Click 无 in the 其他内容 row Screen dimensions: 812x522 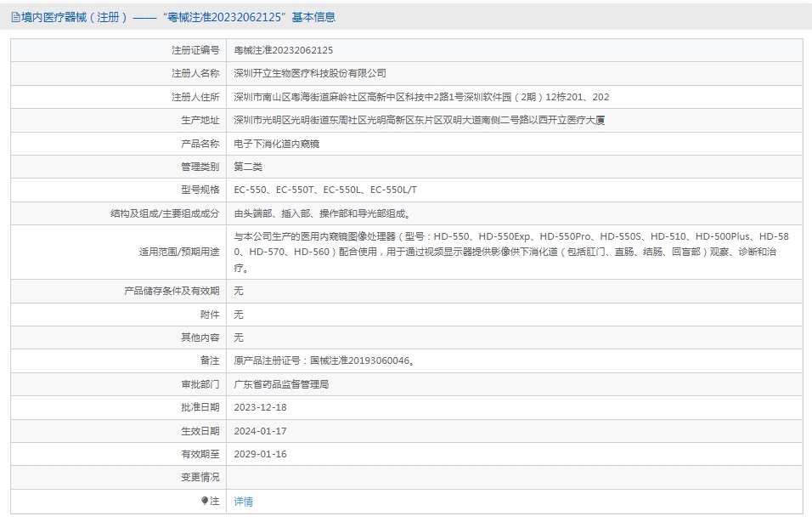point(239,338)
